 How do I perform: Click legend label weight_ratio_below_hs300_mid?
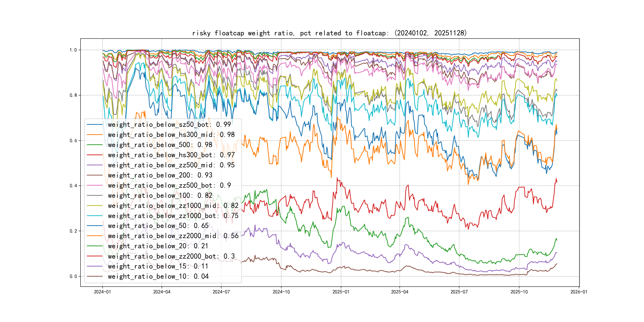(171, 135)
